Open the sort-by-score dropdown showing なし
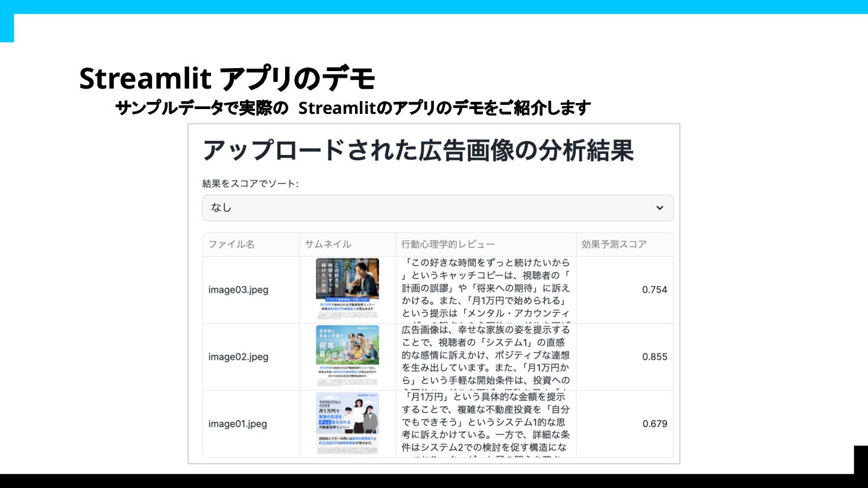The height and width of the screenshot is (488, 868). 438,208
